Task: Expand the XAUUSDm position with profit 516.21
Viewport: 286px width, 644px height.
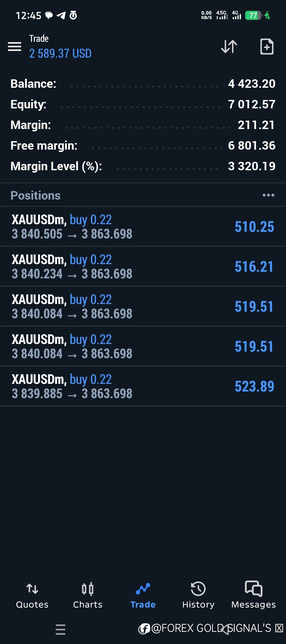Action: pyautogui.click(x=143, y=266)
